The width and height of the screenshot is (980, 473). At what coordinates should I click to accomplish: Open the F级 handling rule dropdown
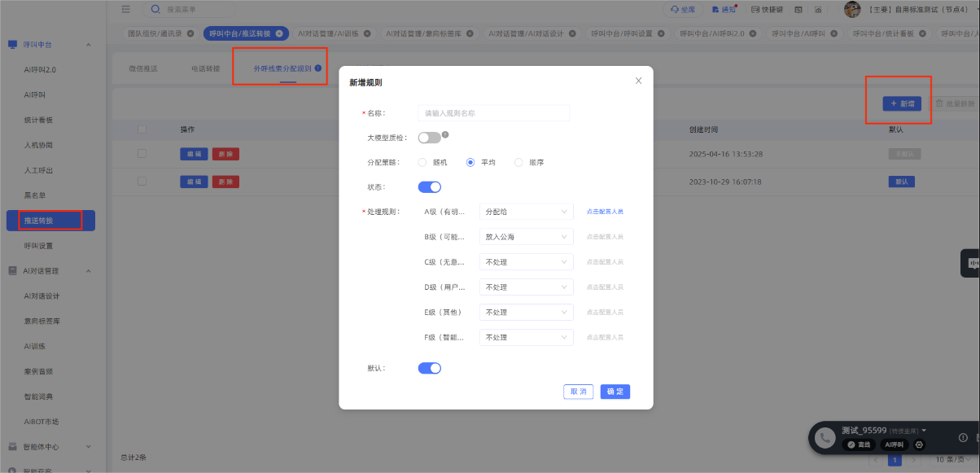pyautogui.click(x=526, y=337)
